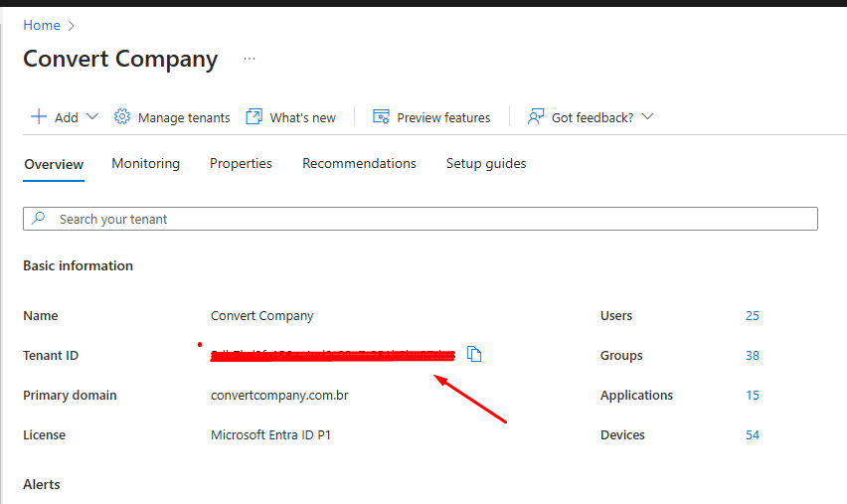Focus the Search your tenant field
Screen dimensions: 847x504
421,219
